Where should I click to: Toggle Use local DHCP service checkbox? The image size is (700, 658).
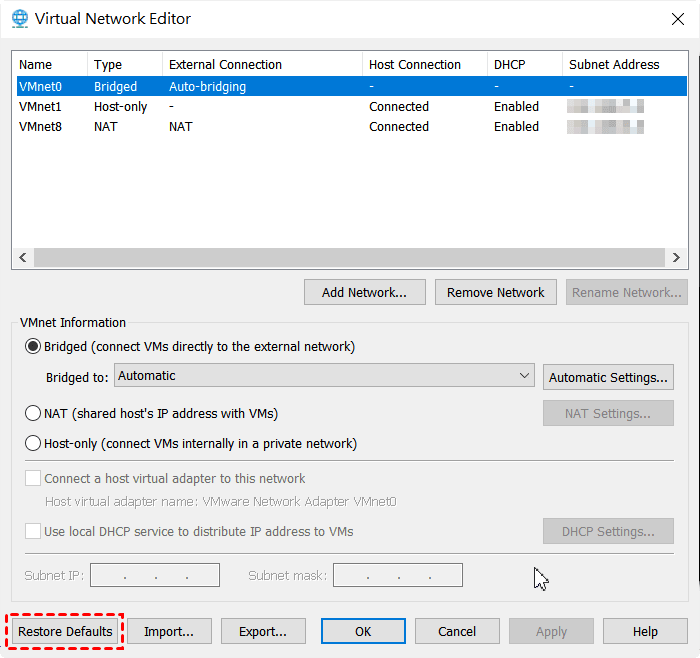(x=33, y=531)
